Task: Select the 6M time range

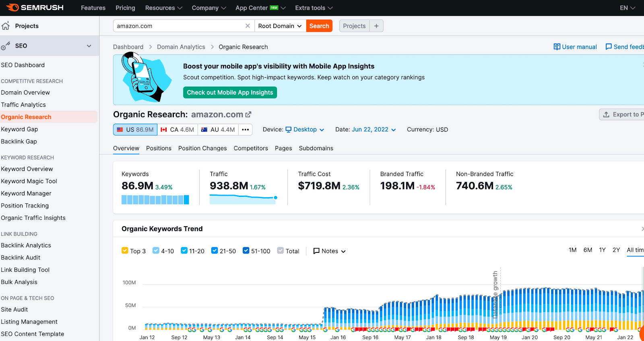Action: point(588,250)
